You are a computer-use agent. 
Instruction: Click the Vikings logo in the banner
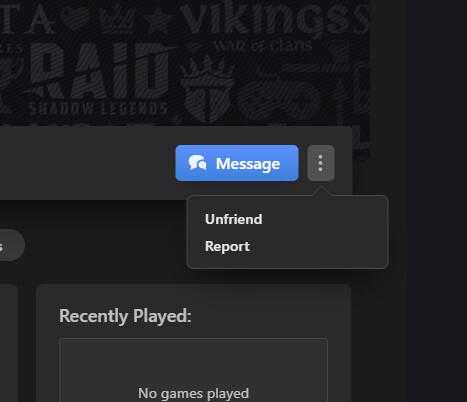(275, 20)
